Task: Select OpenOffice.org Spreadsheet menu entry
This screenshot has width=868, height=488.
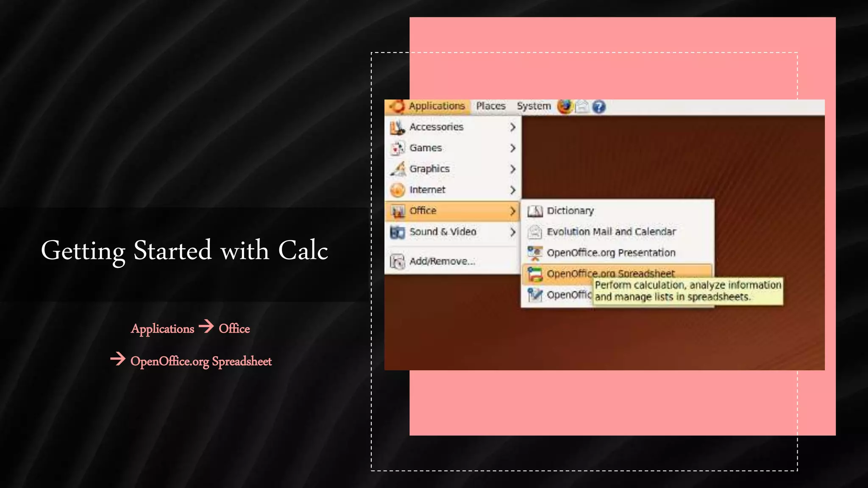Action: (610, 273)
